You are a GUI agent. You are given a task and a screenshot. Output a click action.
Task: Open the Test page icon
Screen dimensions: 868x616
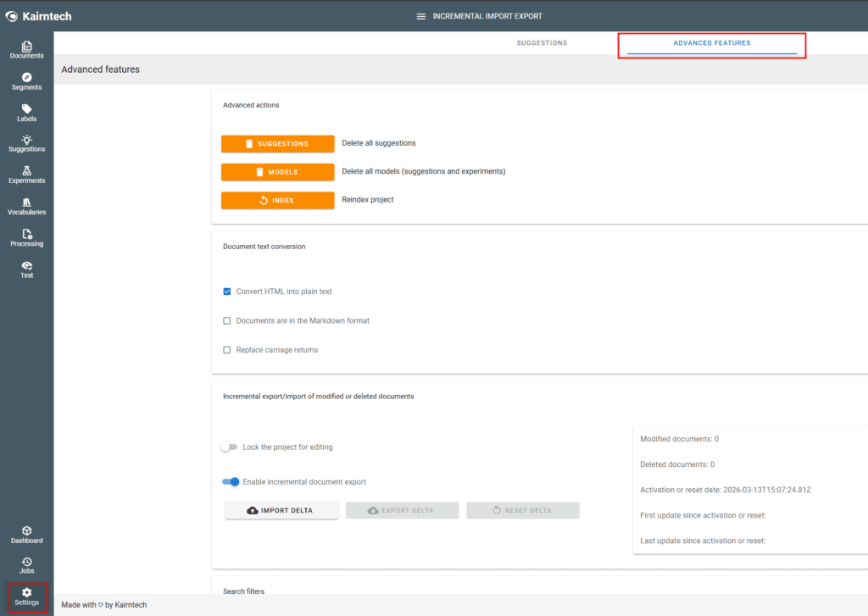point(26,269)
